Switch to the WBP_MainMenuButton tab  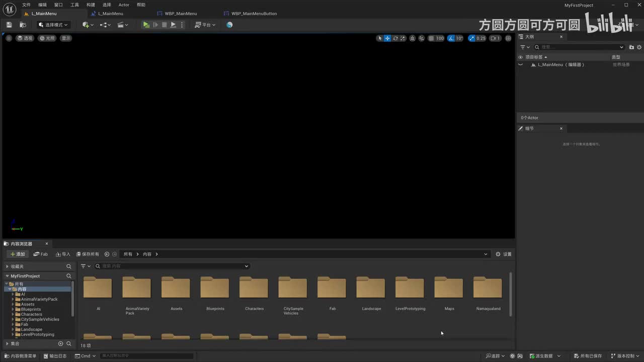[x=254, y=14]
